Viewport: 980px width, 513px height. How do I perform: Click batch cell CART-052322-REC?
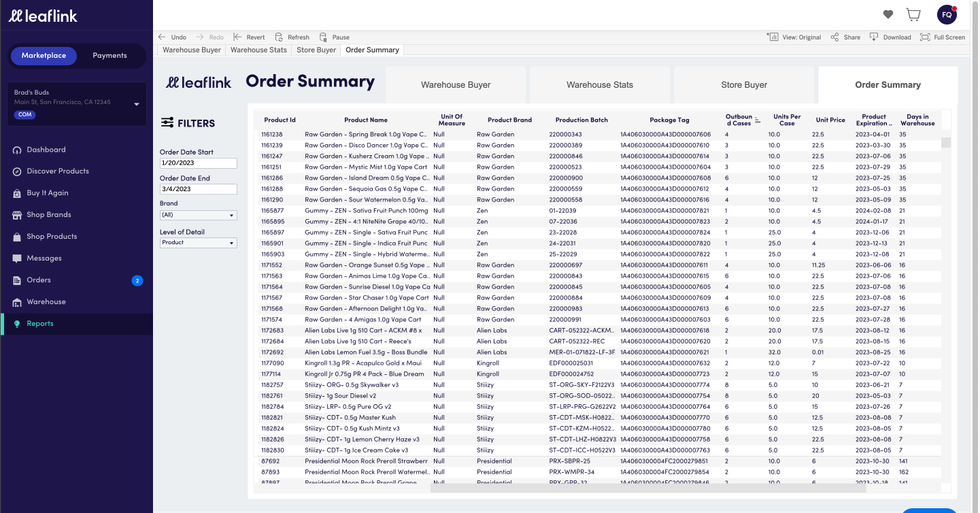(x=577, y=342)
